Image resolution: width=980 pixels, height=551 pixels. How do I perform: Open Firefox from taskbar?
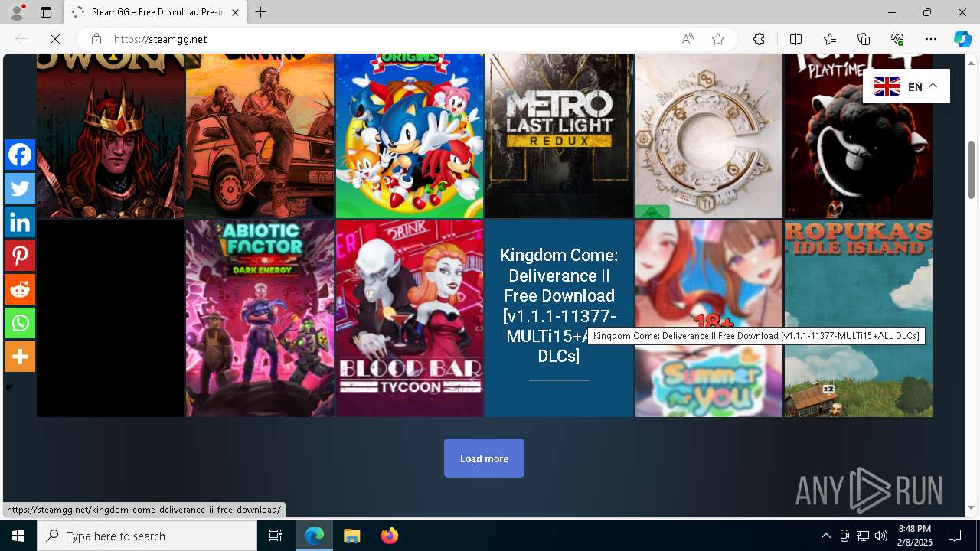[x=389, y=536]
